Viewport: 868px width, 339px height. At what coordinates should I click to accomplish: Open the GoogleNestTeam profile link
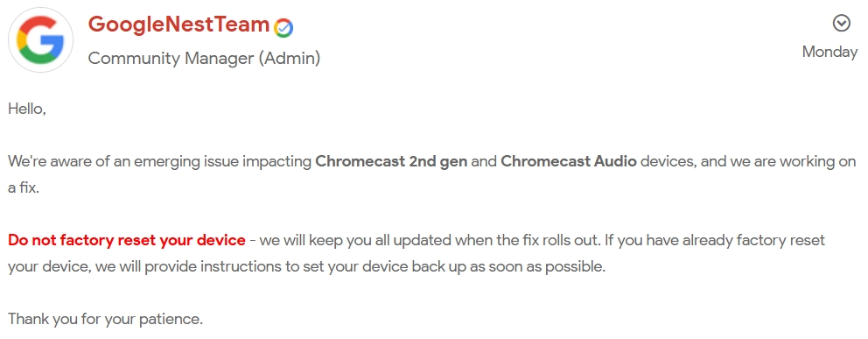tap(178, 25)
